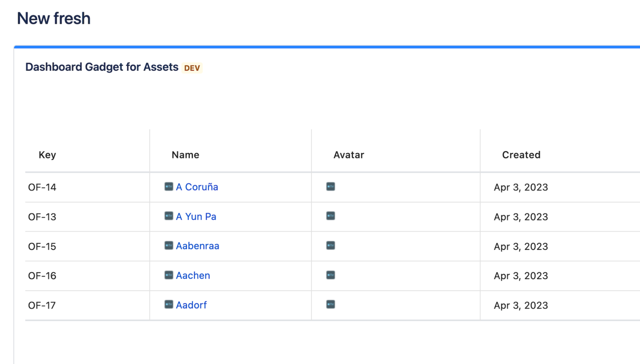This screenshot has width=640, height=364.
Task: Click the avatar icon in the OF-14 row
Action: [330, 187]
